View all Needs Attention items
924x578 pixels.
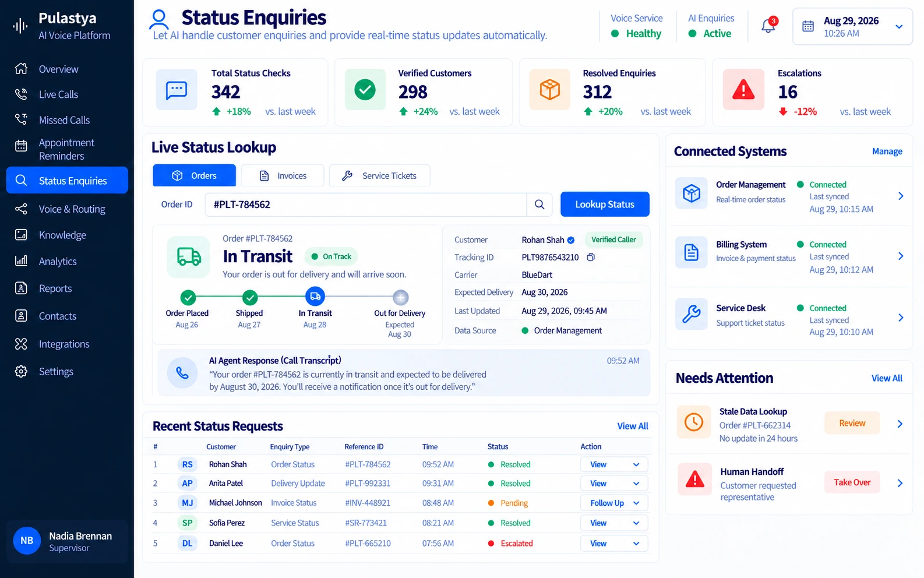(x=887, y=379)
